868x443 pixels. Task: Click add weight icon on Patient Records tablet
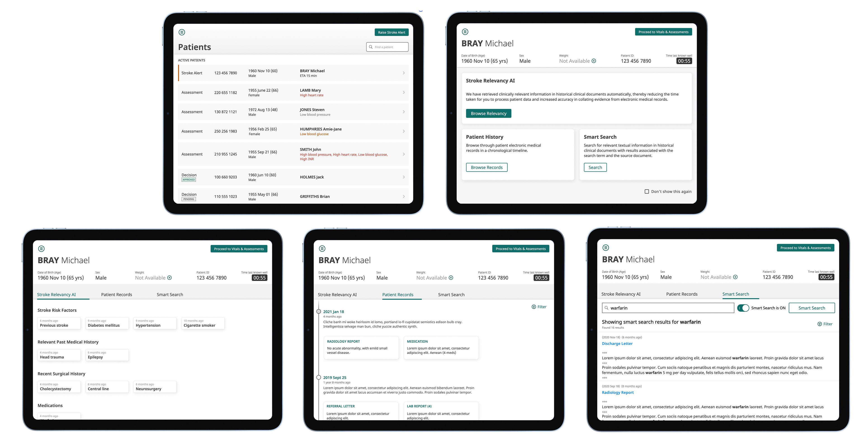[451, 278]
